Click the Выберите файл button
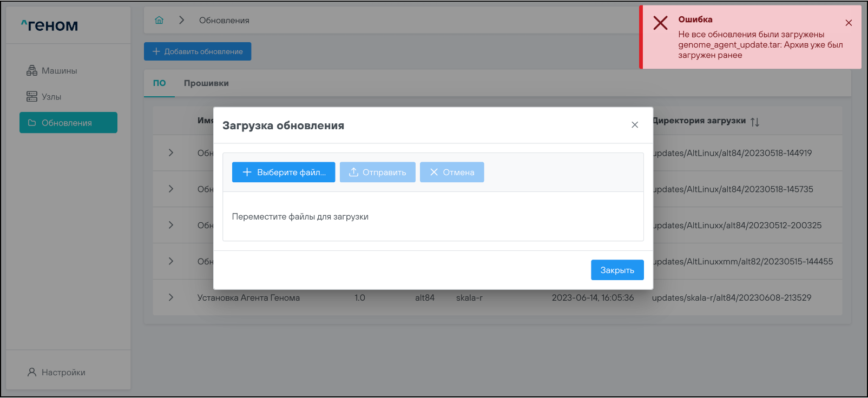This screenshot has height=398, width=868. (284, 173)
